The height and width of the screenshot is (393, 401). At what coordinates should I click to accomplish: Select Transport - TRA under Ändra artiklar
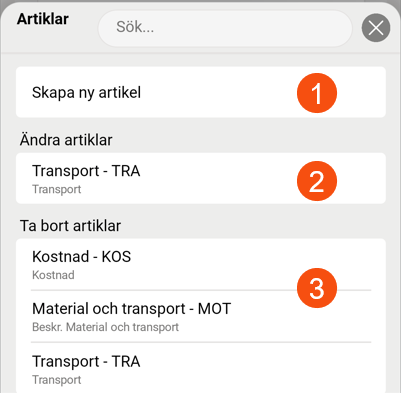(201, 179)
